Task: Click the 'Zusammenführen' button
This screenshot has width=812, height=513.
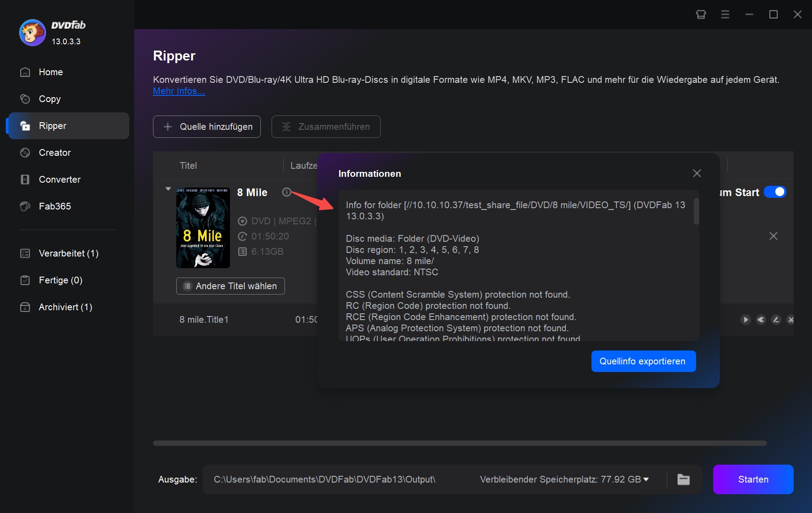Action: pos(326,127)
